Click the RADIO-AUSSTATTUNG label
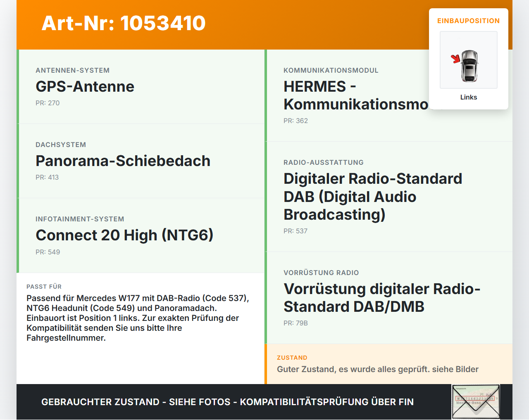 [x=324, y=162]
